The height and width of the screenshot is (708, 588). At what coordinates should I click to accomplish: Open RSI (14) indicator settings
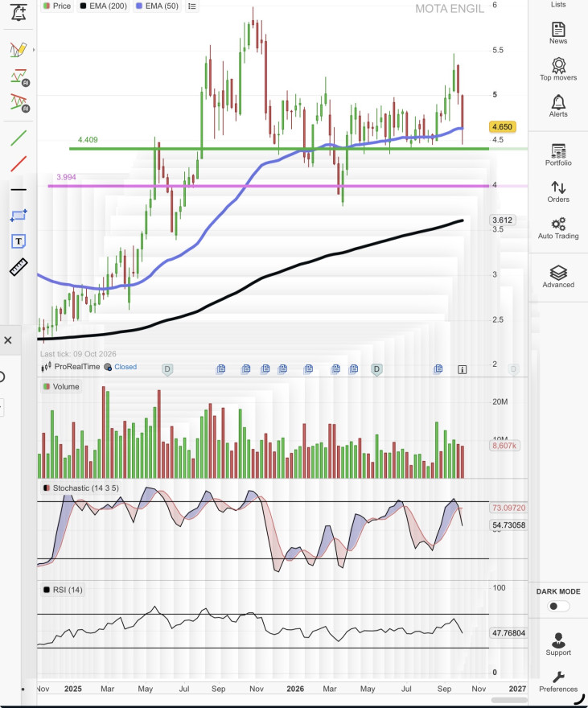63,590
